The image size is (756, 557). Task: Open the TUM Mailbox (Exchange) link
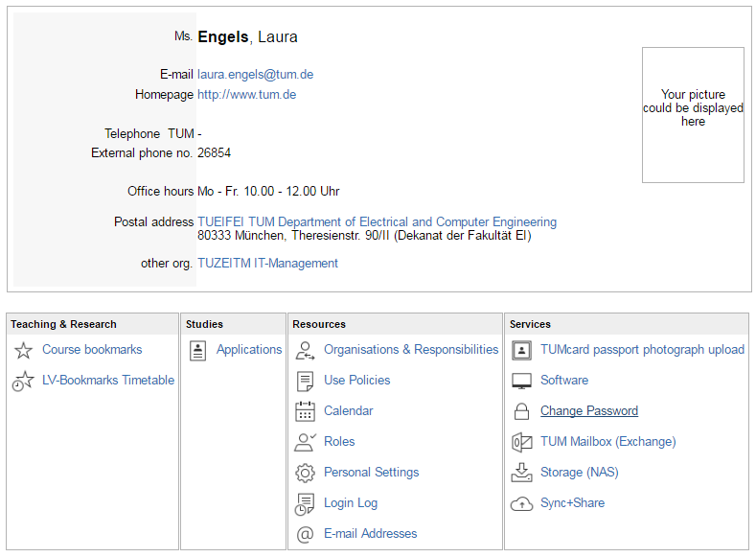pyautogui.click(x=607, y=442)
